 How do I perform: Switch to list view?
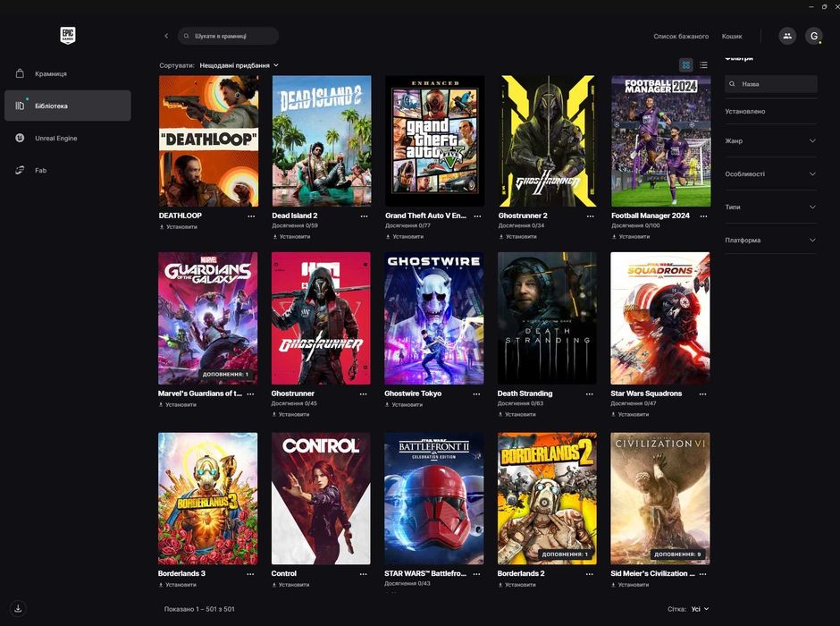click(x=703, y=65)
